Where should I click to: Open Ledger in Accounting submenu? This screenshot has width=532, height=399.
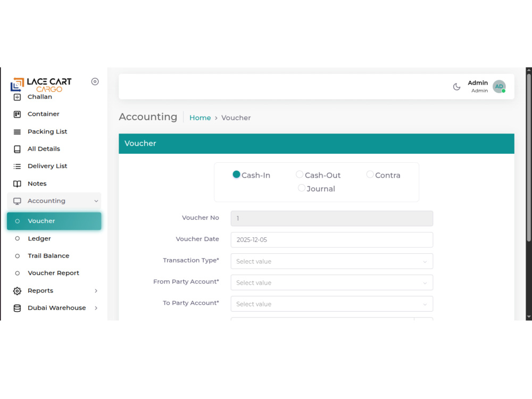tap(39, 238)
